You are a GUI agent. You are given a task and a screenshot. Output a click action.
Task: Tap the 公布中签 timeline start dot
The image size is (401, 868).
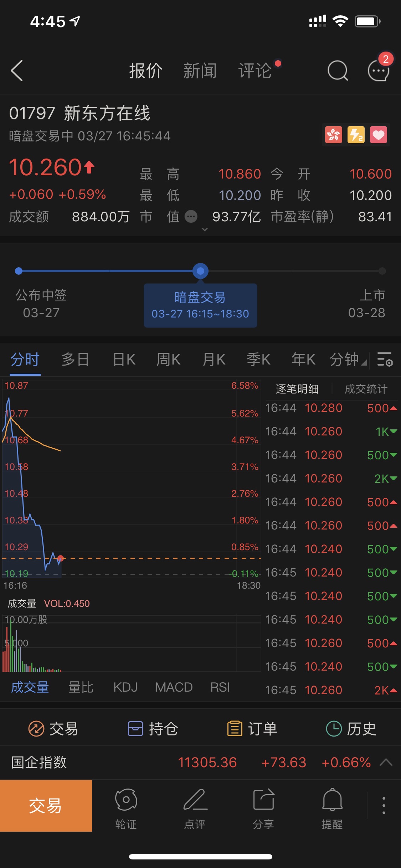[x=19, y=271]
